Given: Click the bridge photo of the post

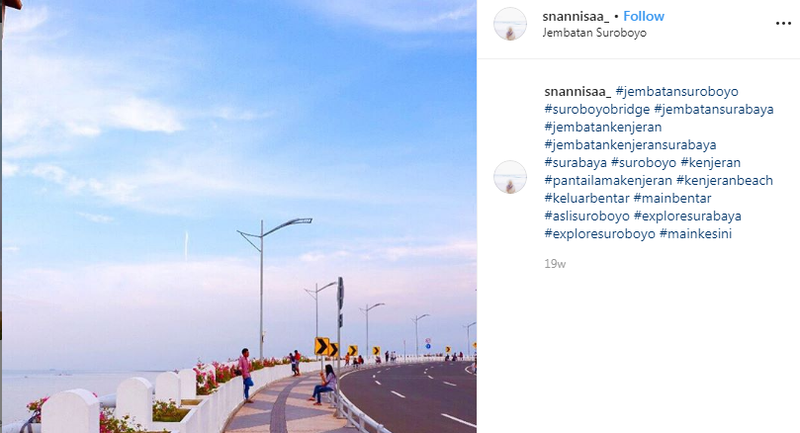Looking at the screenshot, I should [239, 216].
